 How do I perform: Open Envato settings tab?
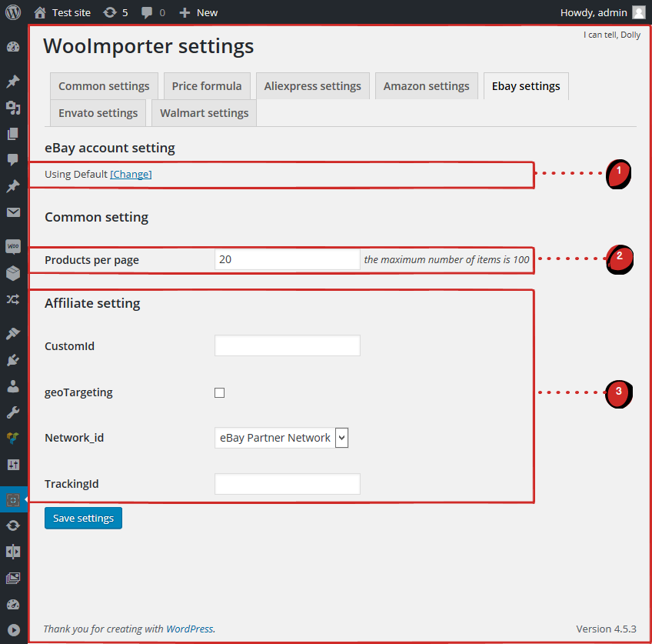(x=98, y=113)
